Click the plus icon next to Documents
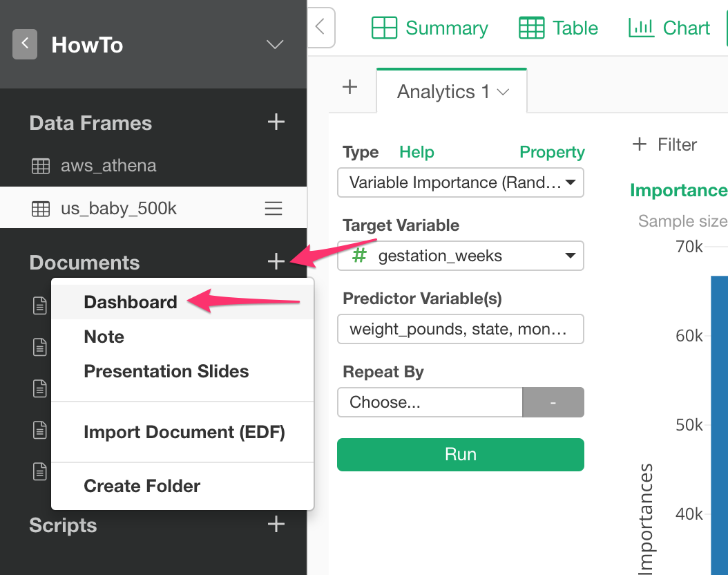This screenshot has height=575, width=728. coord(276,261)
